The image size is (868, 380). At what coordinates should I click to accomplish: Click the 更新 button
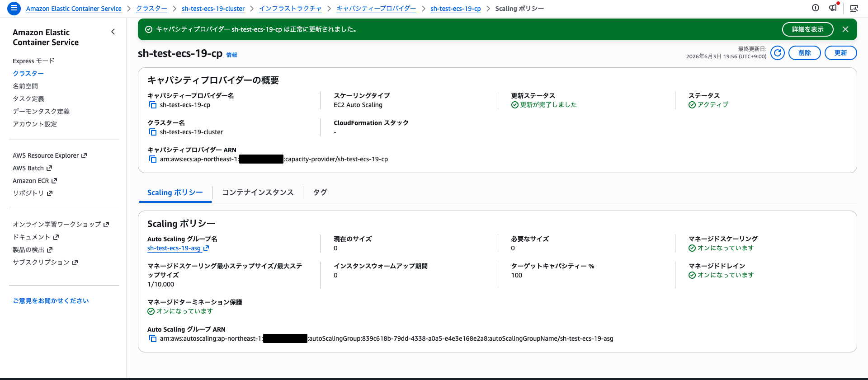841,53
